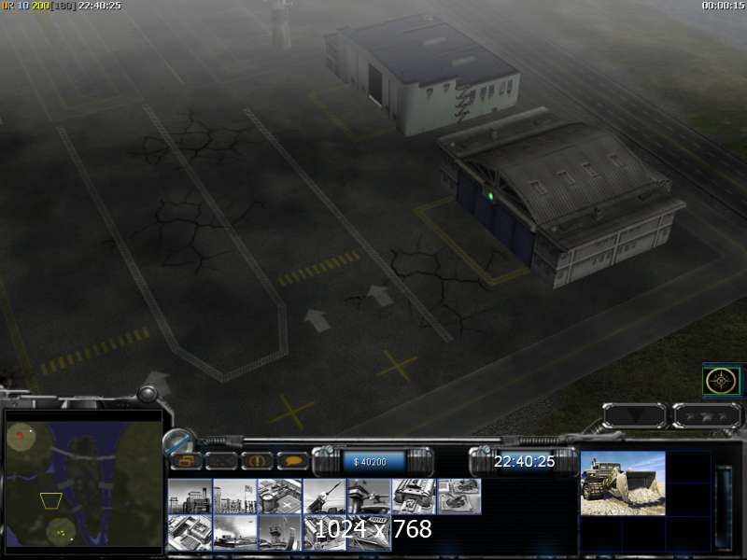The height and width of the screenshot is (560, 747).
Task: Select the war factory build icon
Action: point(414,497)
